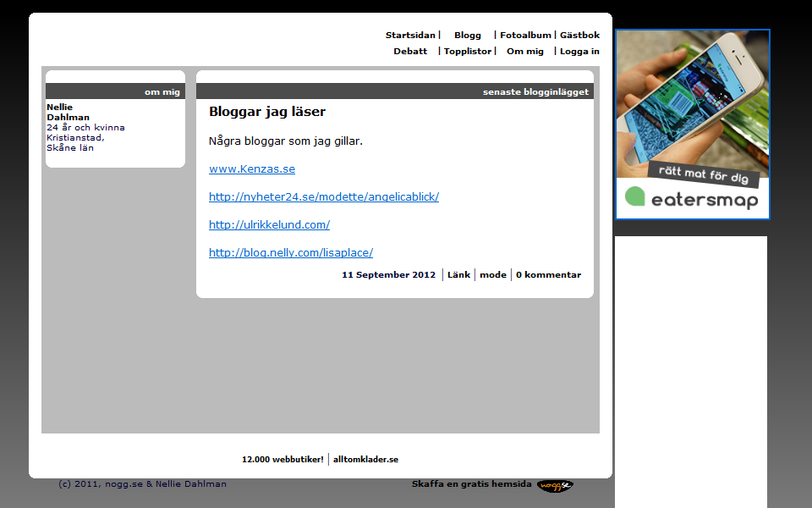
Task: Navigate to the Debatt section
Action: click(x=410, y=52)
